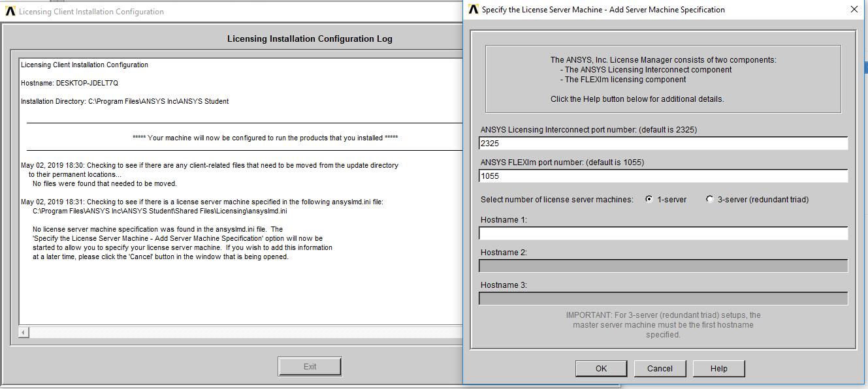Click the ansyslmd.ini file path text
This screenshot has width=868, height=389.
click(160, 211)
